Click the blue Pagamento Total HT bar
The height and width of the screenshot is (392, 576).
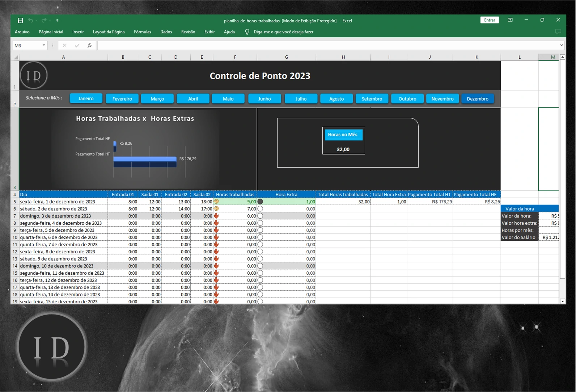(145, 159)
